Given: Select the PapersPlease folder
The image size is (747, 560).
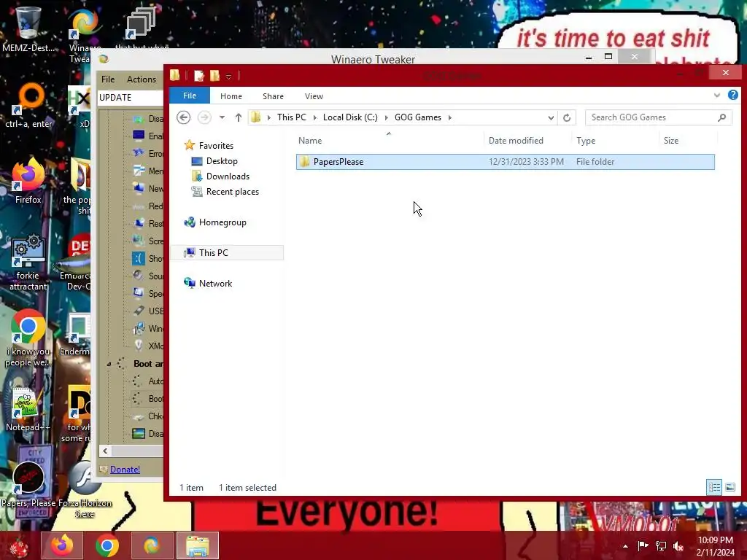Looking at the screenshot, I should coord(505,161).
